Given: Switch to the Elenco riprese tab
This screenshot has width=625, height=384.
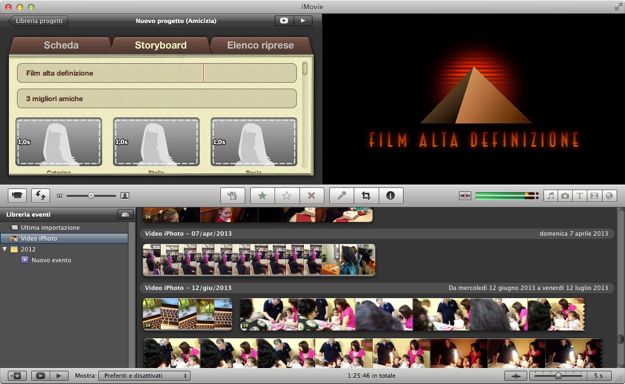Looking at the screenshot, I should coord(260,45).
